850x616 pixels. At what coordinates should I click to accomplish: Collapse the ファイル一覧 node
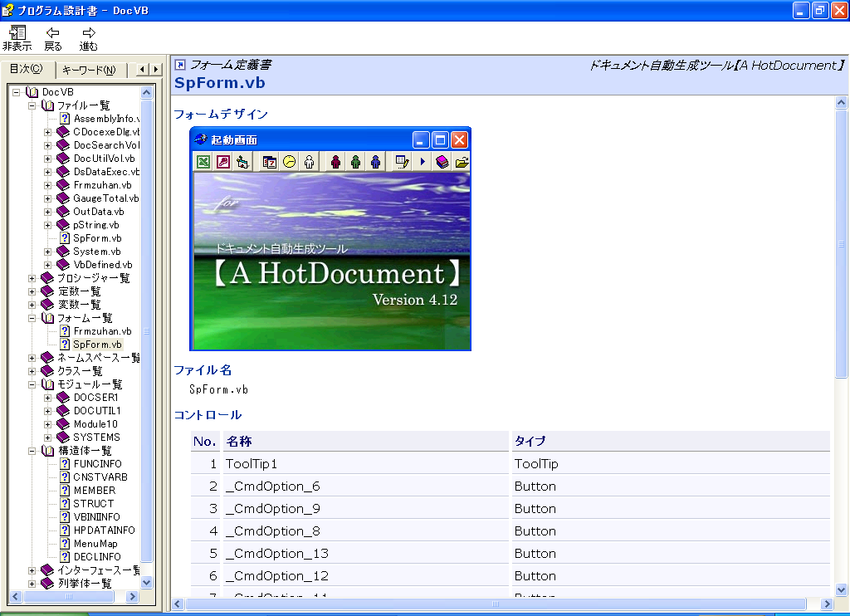(32, 105)
